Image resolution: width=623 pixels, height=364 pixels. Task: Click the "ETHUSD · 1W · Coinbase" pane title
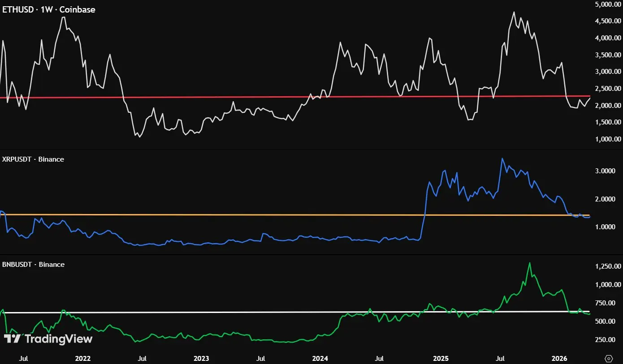(49, 9)
